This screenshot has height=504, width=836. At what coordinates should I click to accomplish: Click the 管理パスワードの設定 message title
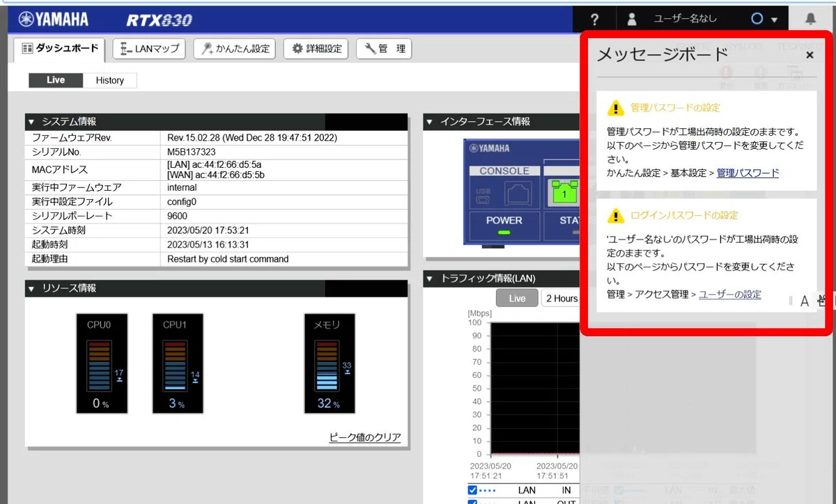[675, 108]
